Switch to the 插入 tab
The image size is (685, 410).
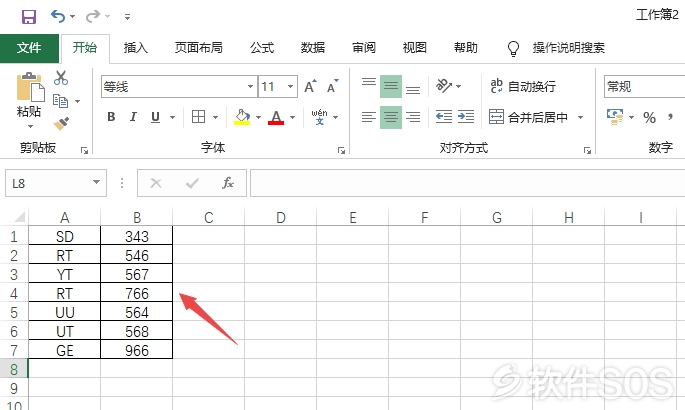[135, 48]
